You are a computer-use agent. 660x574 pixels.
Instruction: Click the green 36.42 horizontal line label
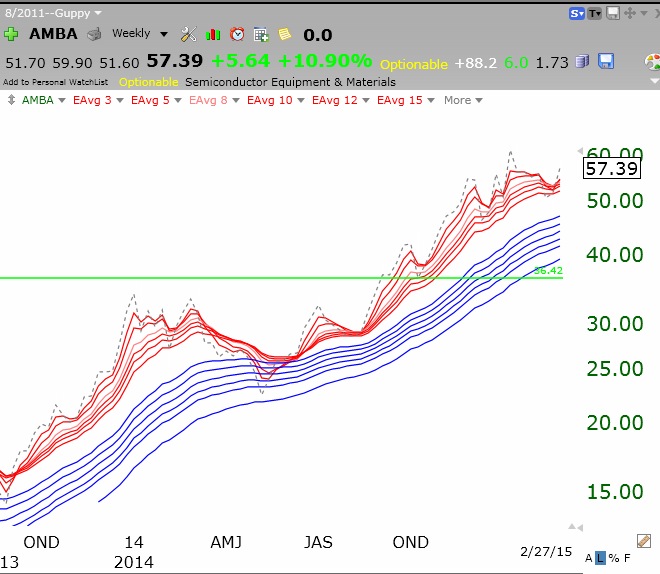tap(548, 271)
